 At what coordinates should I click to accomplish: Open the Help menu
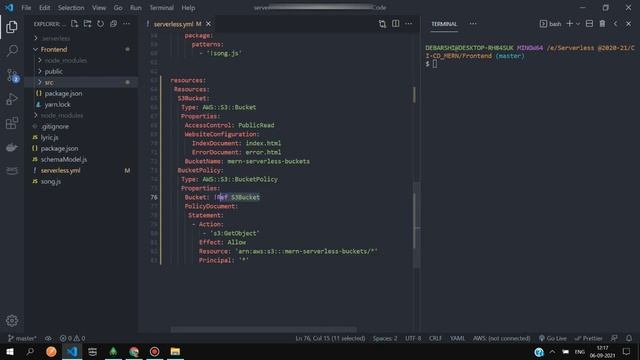point(188,8)
